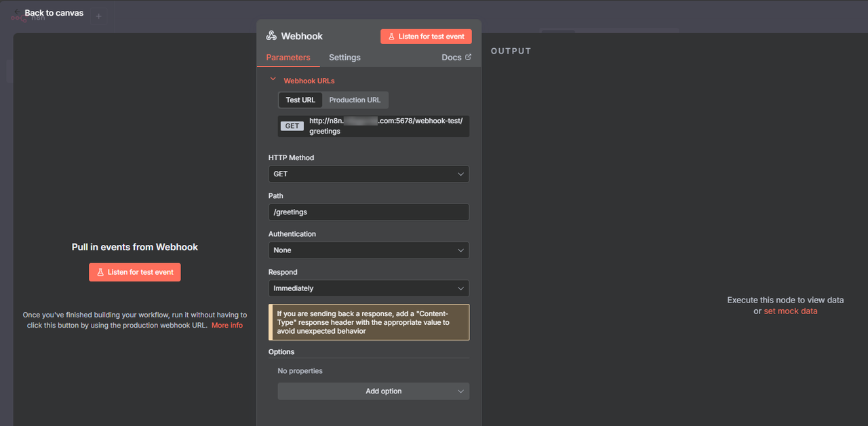Select the Test URL option
868x426 pixels.
pos(300,100)
